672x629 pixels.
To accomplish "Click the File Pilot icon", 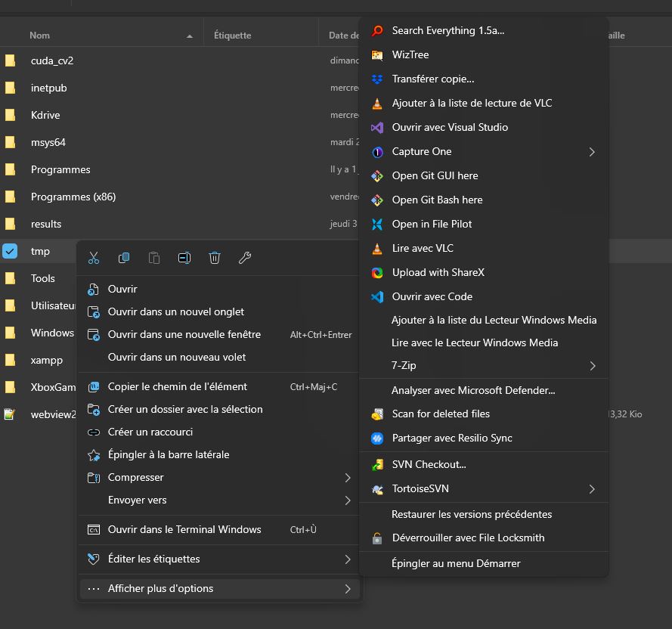I will [x=377, y=225].
